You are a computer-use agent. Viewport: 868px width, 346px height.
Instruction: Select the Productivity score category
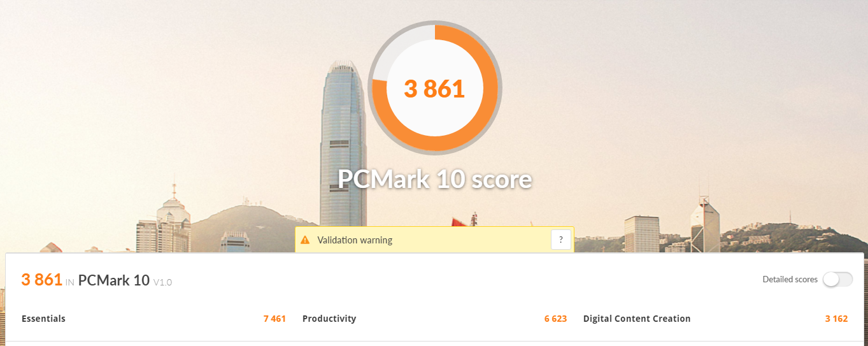click(x=329, y=319)
